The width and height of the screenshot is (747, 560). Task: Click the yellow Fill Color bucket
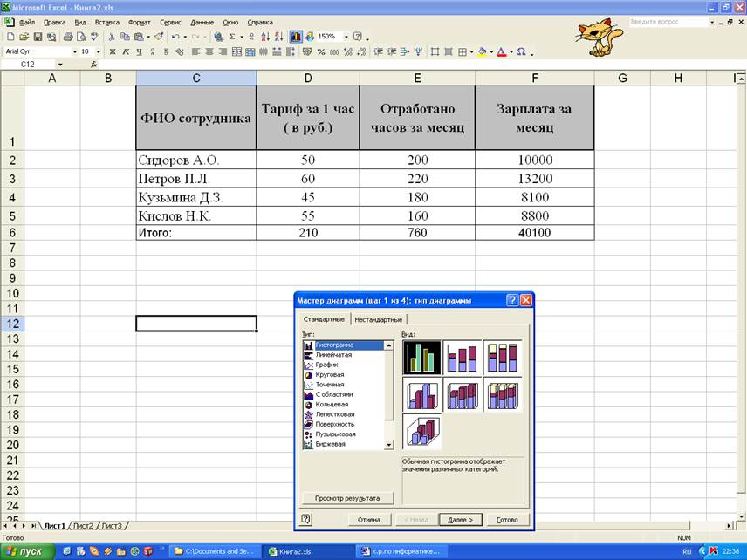tap(482, 51)
